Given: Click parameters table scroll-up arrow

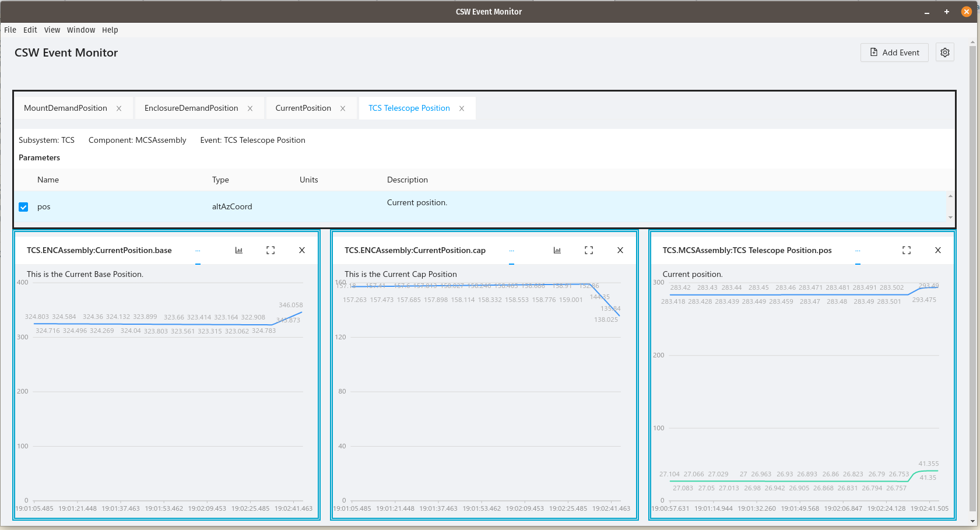Looking at the screenshot, I should (x=950, y=196).
